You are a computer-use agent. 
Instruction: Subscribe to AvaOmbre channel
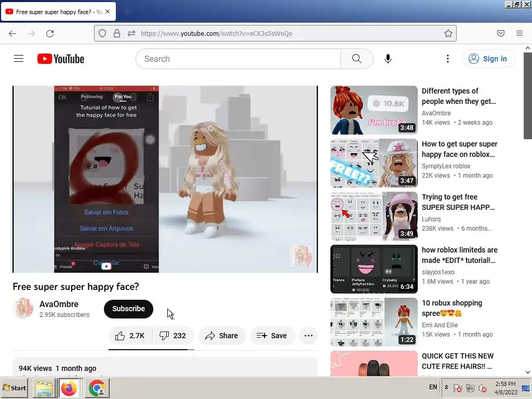[129, 309]
